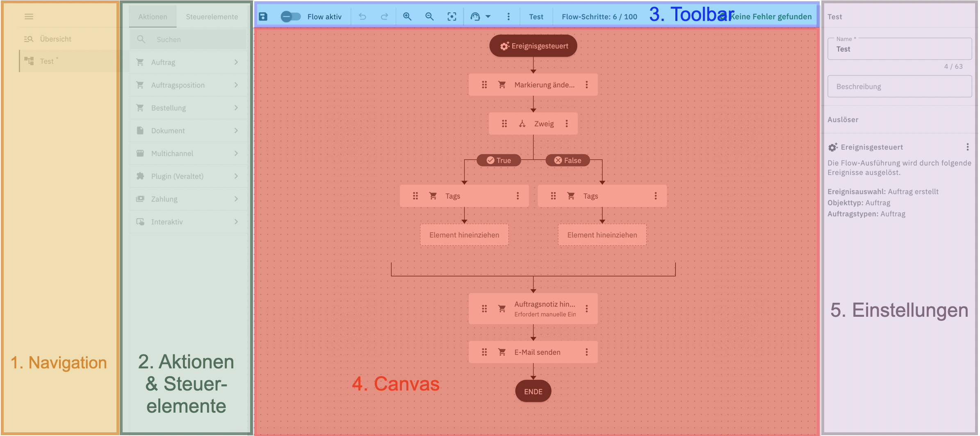
Task: Click the zoom in magnifier icon
Action: pos(407,16)
